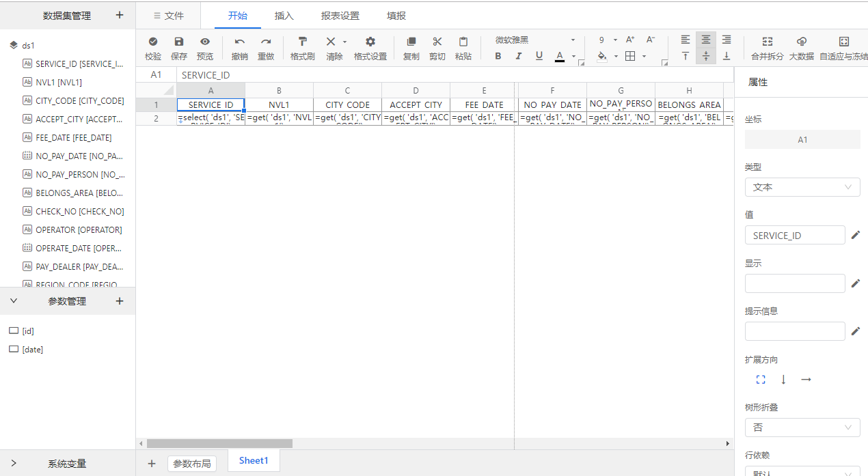Collapse the 参数管理 panel

[14, 300]
